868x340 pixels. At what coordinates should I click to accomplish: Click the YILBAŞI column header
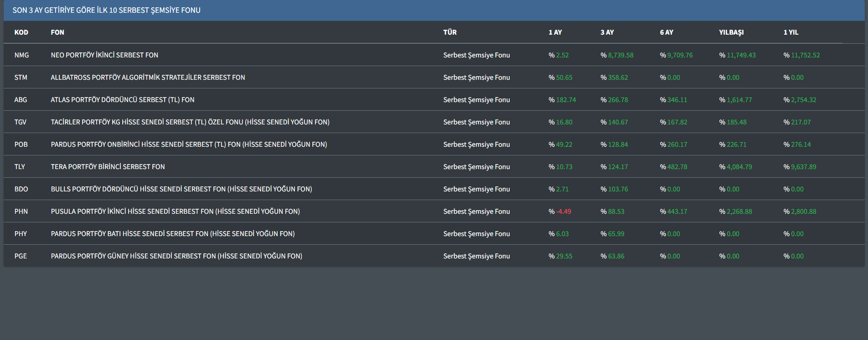731,32
